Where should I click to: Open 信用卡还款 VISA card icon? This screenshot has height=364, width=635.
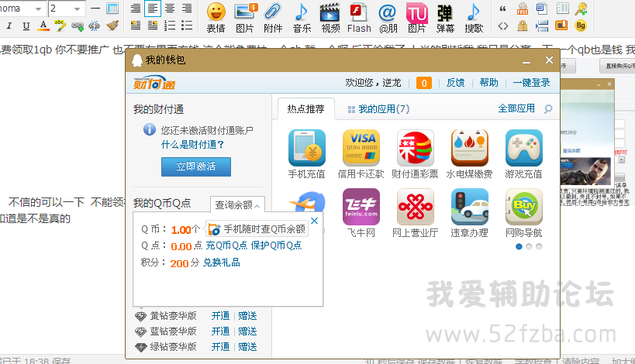pos(361,148)
